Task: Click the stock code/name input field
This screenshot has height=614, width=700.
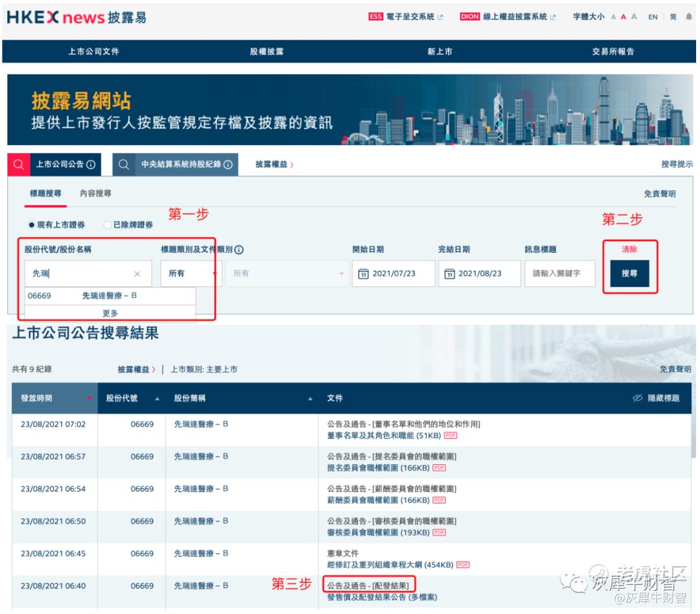Action: click(88, 274)
